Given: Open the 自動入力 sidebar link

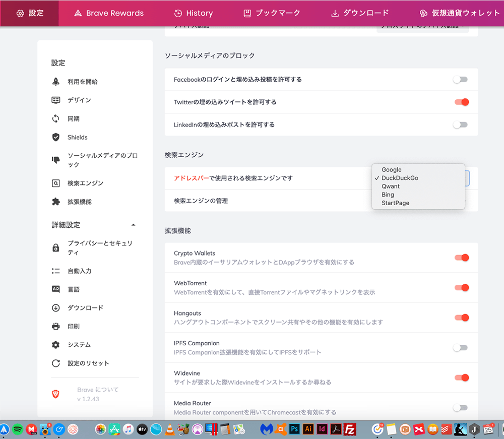Looking at the screenshot, I should point(80,271).
